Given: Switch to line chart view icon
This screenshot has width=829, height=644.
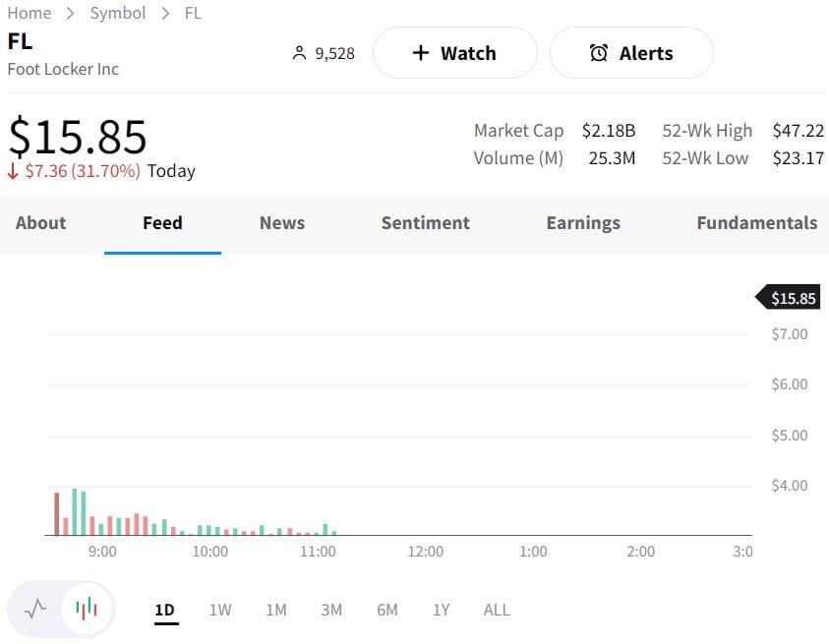Looking at the screenshot, I should (x=35, y=609).
